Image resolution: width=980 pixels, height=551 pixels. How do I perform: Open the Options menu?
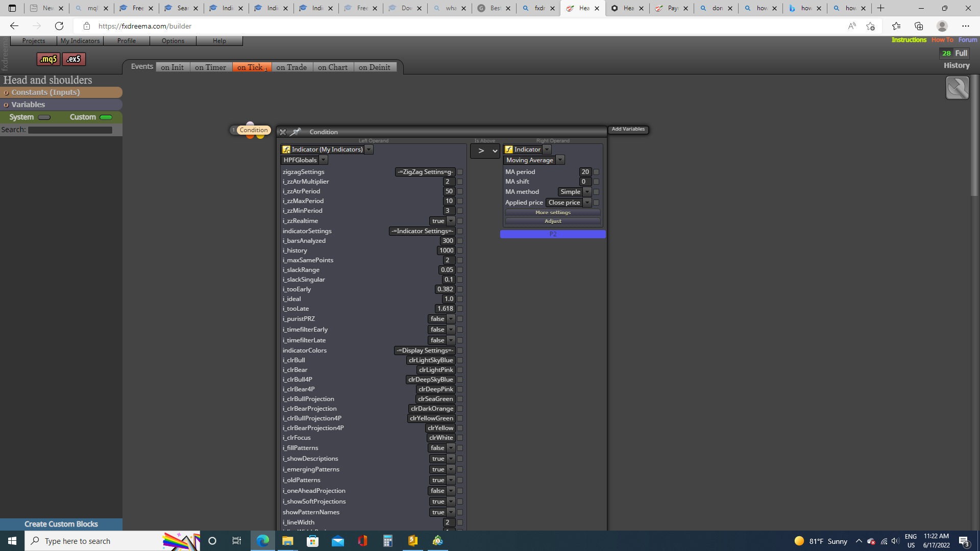173,41
